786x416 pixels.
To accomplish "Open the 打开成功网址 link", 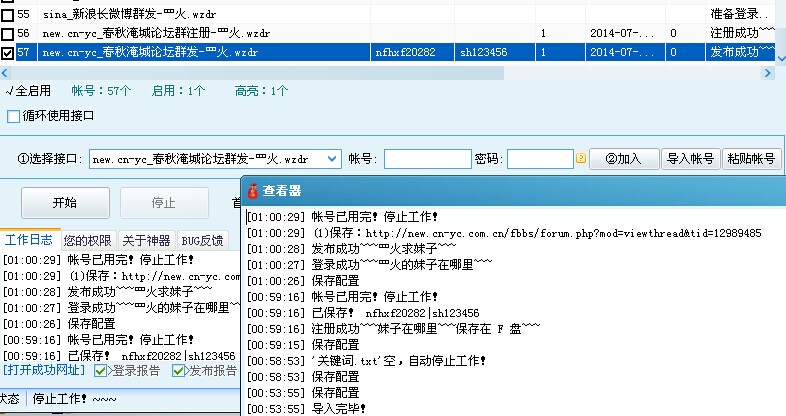I will [x=45, y=370].
